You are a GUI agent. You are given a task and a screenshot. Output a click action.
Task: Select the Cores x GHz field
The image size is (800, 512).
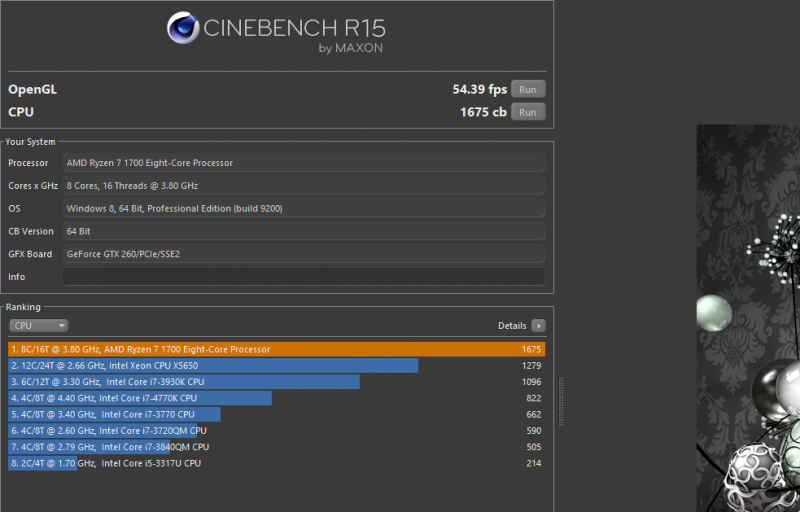click(x=304, y=186)
